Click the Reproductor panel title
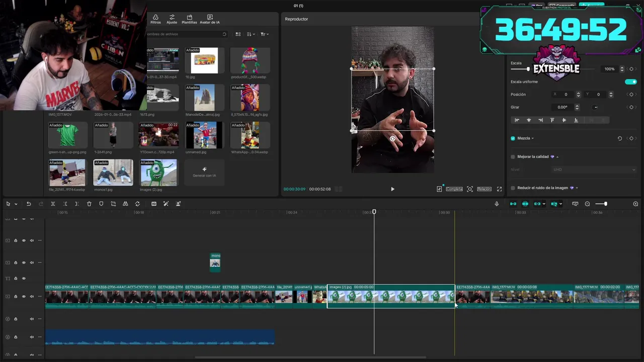Image resolution: width=644 pixels, height=362 pixels. click(296, 19)
